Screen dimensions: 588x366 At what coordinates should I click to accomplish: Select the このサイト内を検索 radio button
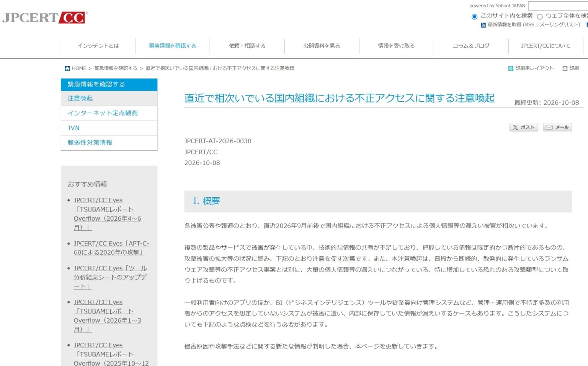(474, 16)
